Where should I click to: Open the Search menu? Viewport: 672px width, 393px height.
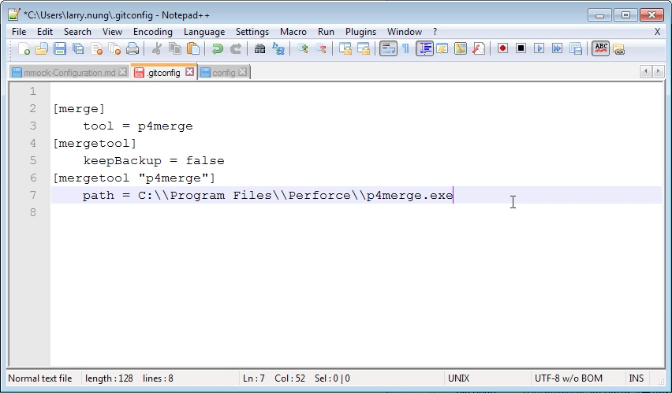click(x=78, y=32)
